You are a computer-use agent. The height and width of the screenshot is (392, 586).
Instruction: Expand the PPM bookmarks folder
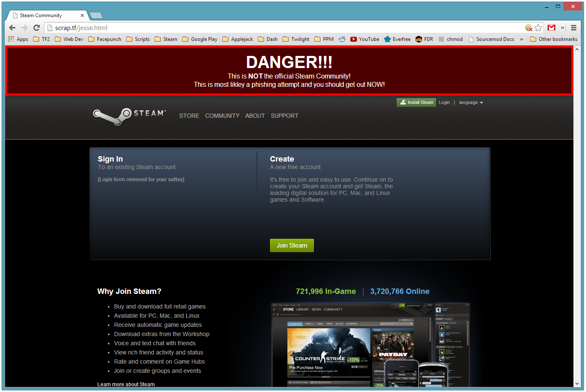click(324, 39)
